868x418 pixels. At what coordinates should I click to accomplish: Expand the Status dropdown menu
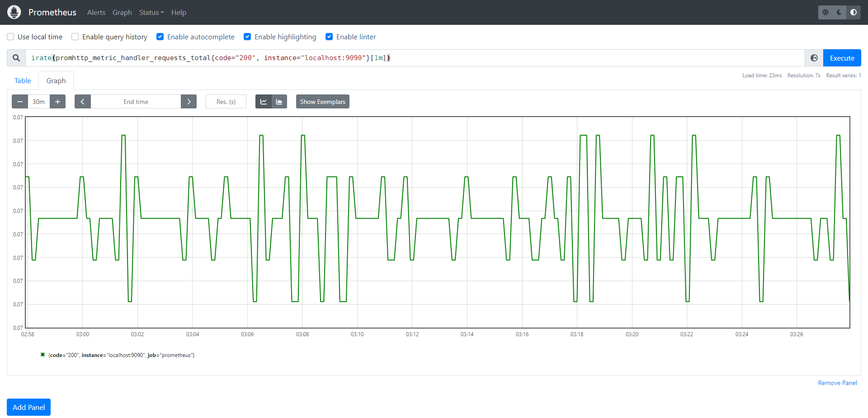point(151,12)
